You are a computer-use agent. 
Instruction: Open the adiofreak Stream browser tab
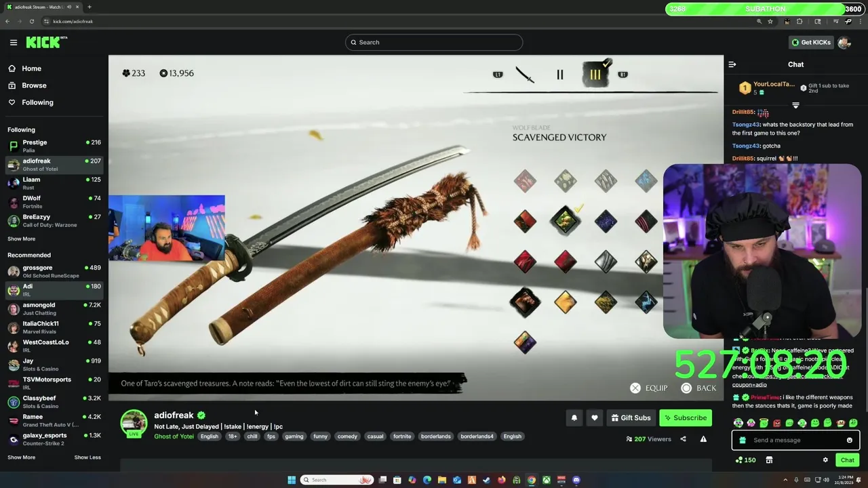[42, 7]
